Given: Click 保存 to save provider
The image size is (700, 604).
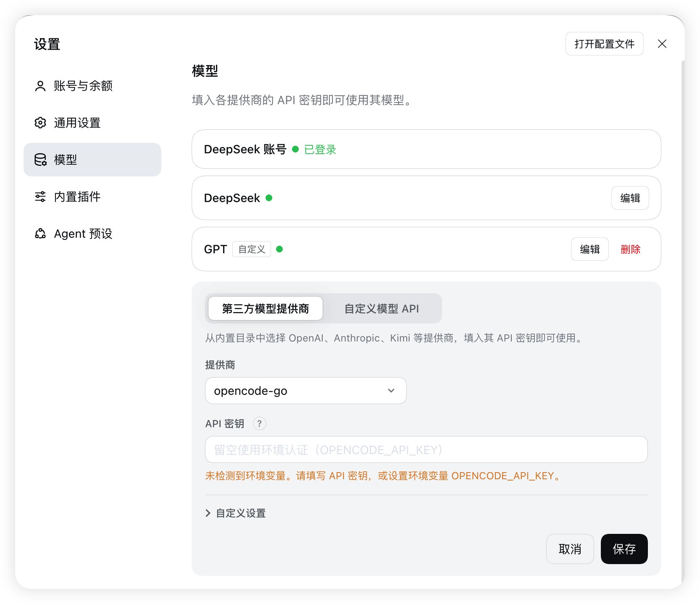Looking at the screenshot, I should [624, 549].
